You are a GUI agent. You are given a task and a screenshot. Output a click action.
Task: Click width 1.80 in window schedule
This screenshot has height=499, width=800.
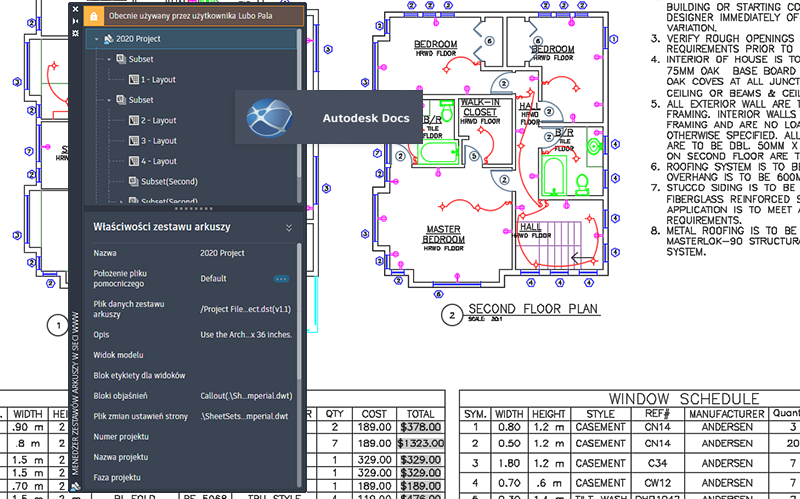coord(509,463)
